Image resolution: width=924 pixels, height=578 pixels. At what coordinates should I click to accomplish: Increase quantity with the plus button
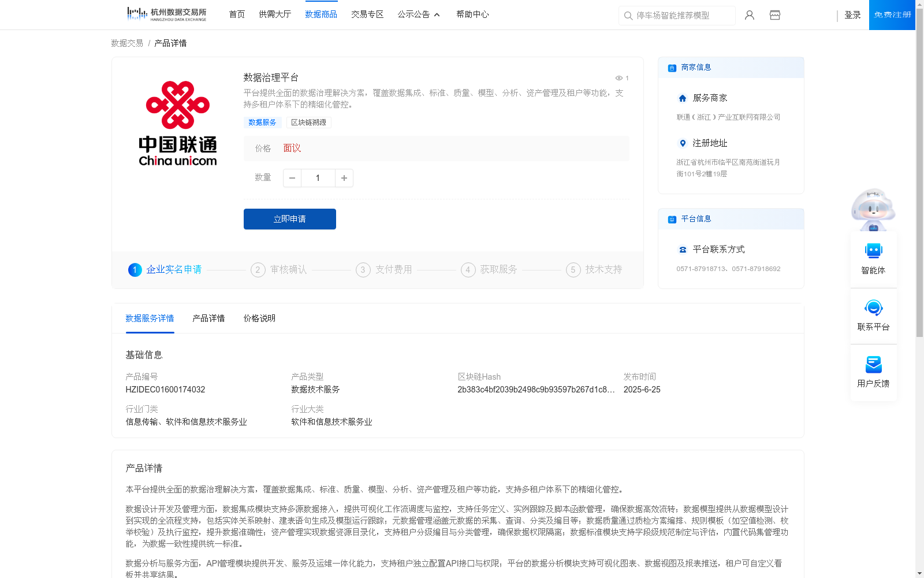(x=344, y=178)
